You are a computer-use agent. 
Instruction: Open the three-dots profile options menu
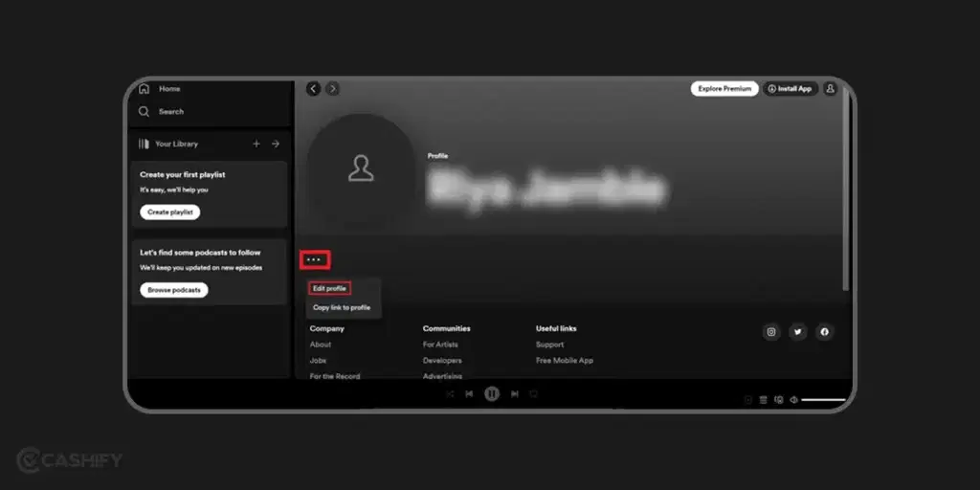click(x=314, y=259)
